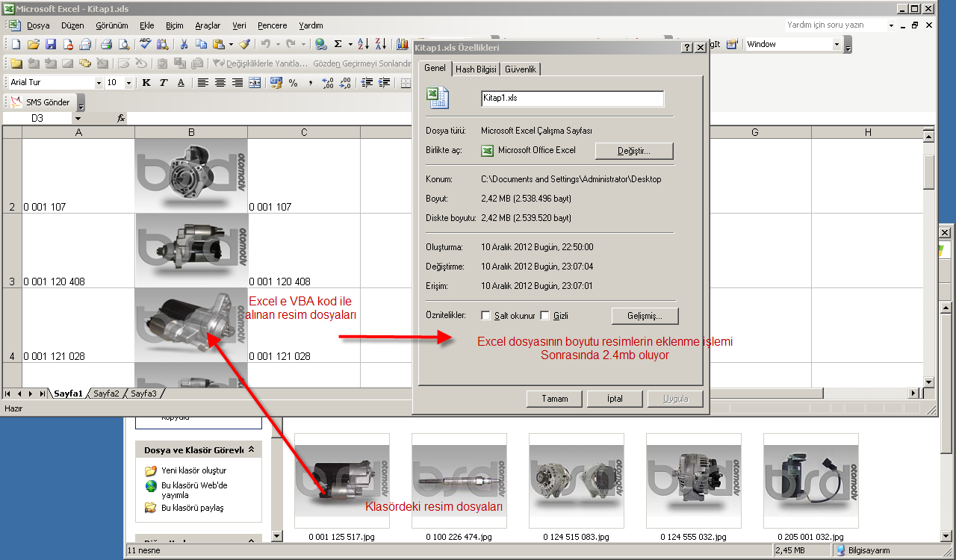
Task: Switch to the Sayfa2 sheet tab
Action: tap(106, 393)
